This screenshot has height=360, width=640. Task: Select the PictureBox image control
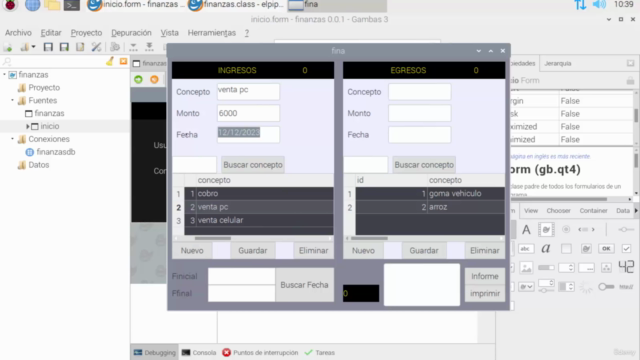point(527,268)
